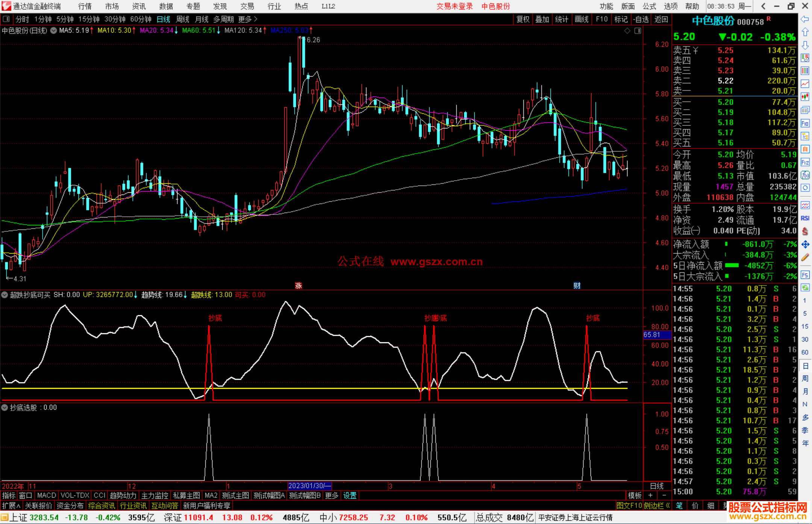Click the 设置 link in indicator bar

[350, 495]
